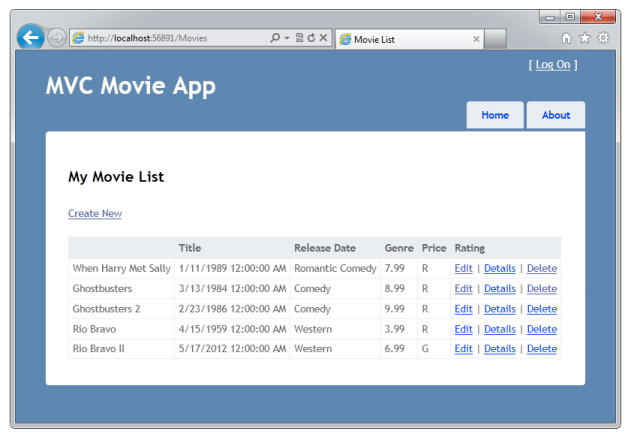634x443 pixels.
Task: Click the browser Forward arrow button
Action: (x=57, y=38)
